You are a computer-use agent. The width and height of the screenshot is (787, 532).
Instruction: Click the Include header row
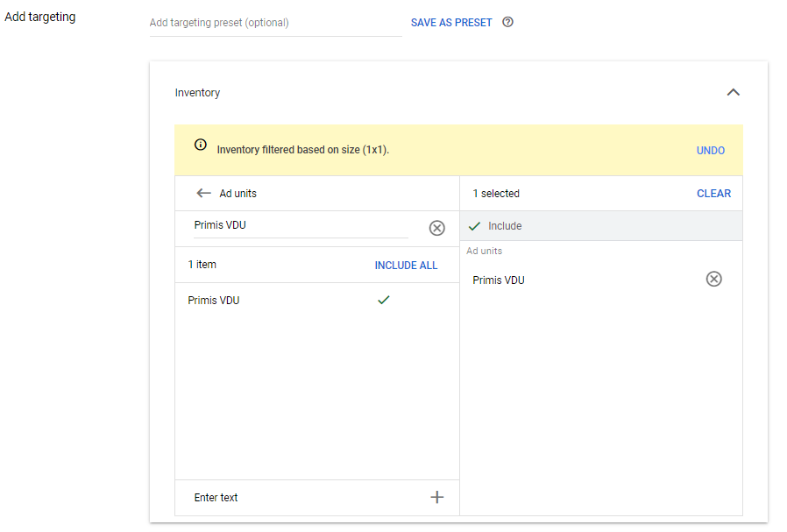click(600, 226)
